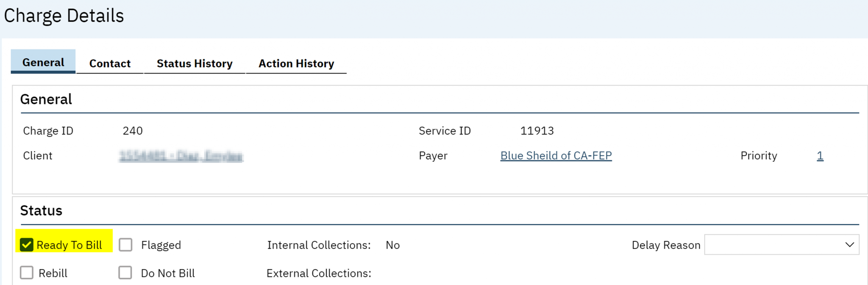Check the Do Not Bill box
868x285 pixels.
pos(125,273)
